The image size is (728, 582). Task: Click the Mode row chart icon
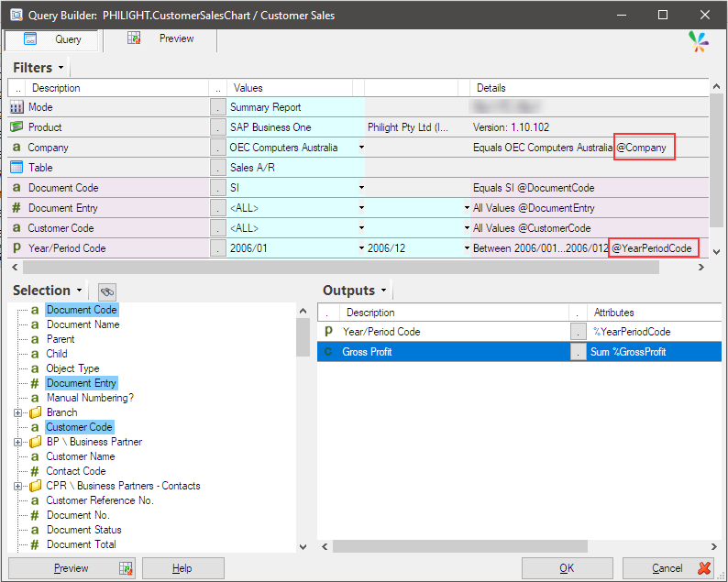point(17,107)
